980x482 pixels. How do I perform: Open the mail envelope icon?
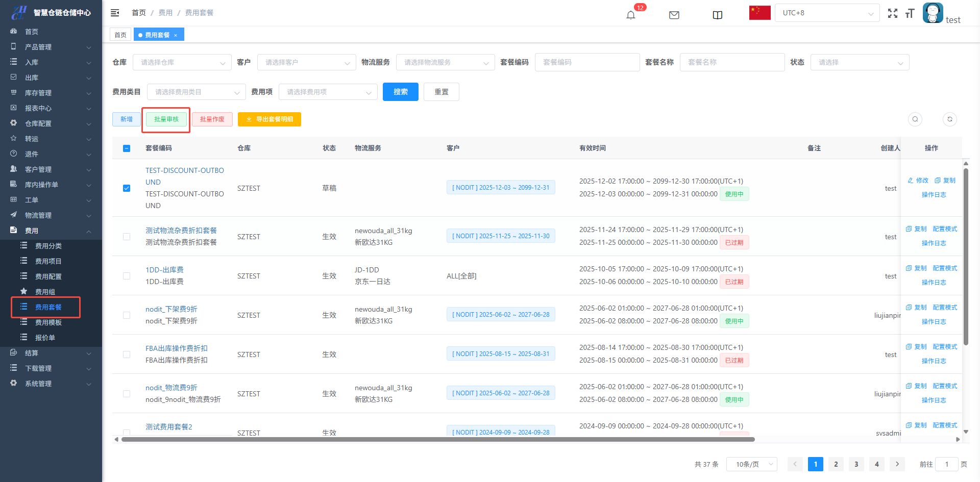674,15
